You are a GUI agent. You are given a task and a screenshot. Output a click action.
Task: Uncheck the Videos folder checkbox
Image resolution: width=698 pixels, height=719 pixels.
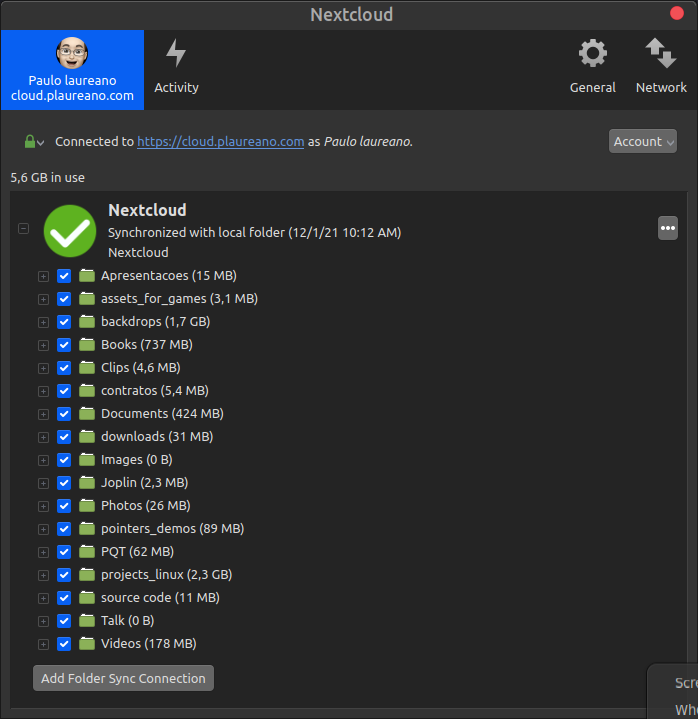tap(64, 644)
